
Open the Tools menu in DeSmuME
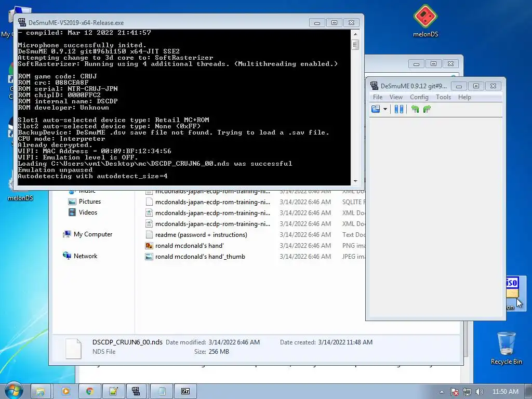[x=443, y=97]
